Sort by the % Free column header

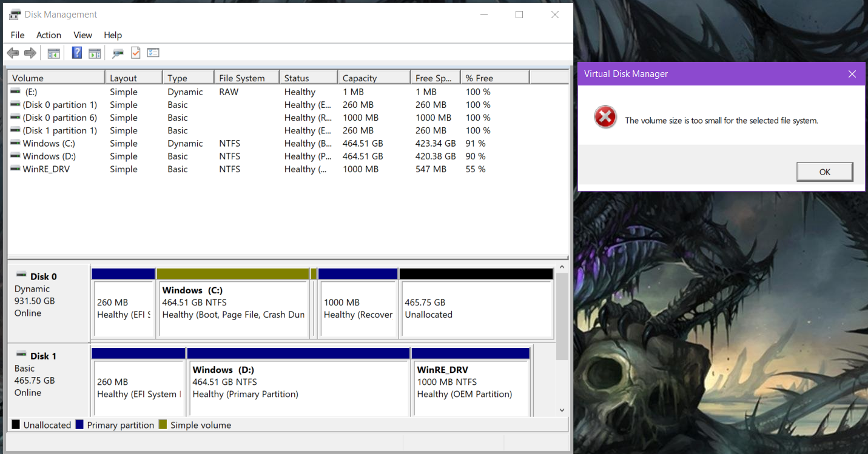click(495, 78)
